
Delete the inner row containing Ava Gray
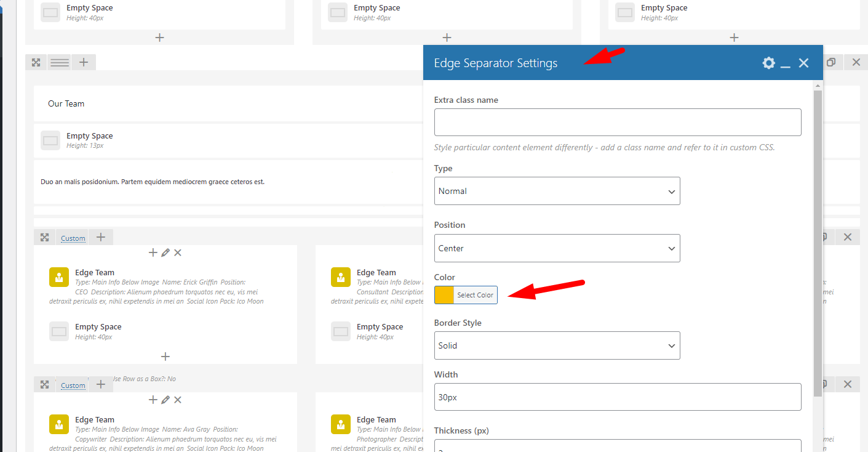pyautogui.click(x=847, y=384)
